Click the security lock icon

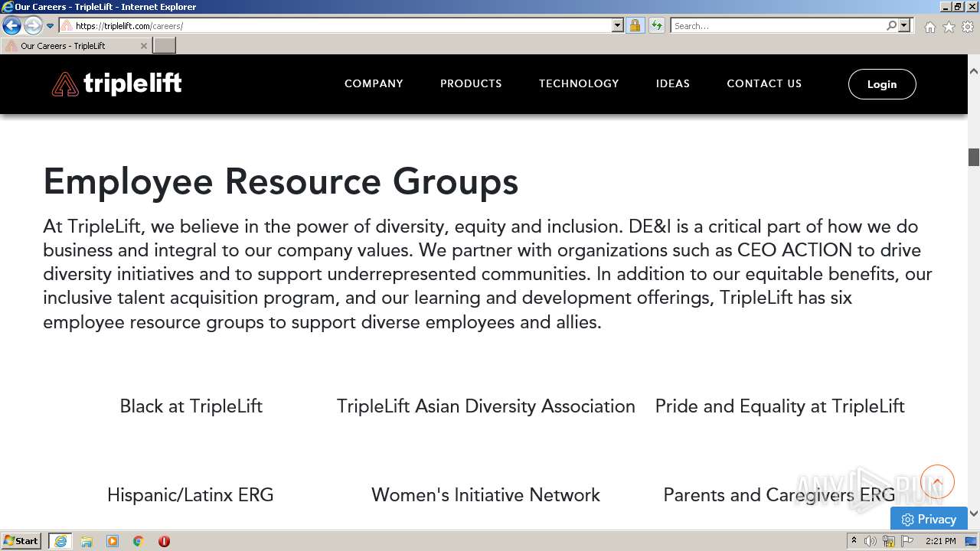(x=635, y=25)
